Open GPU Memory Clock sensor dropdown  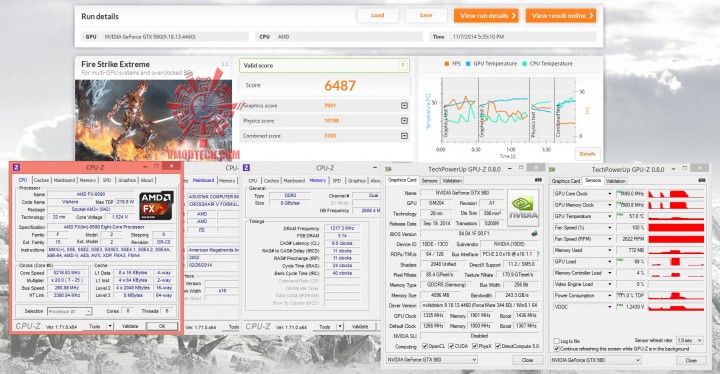(x=610, y=205)
